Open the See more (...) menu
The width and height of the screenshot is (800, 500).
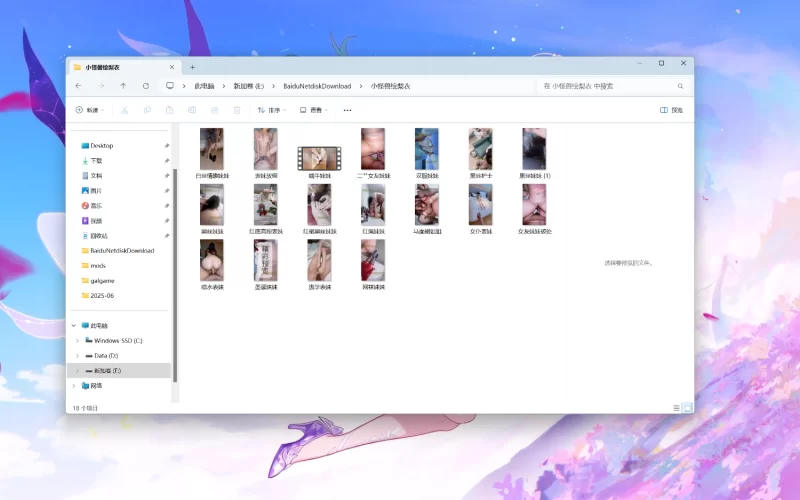pyautogui.click(x=347, y=110)
